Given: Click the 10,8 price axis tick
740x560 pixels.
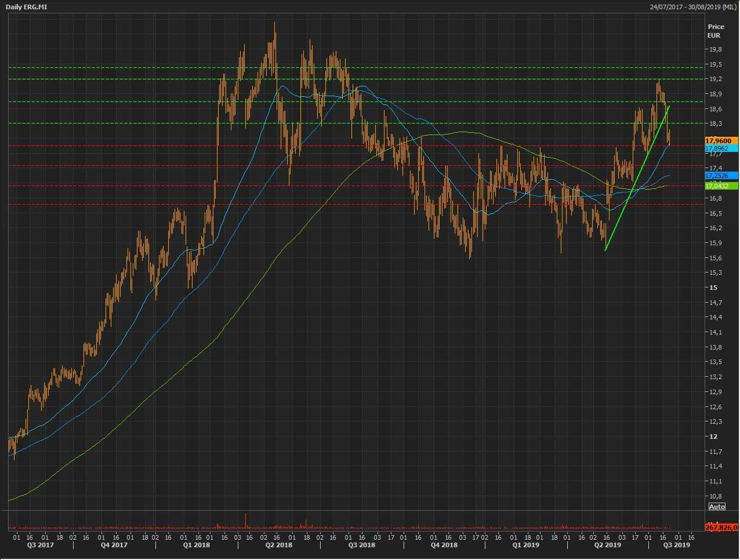Looking at the screenshot, I should click(x=714, y=496).
